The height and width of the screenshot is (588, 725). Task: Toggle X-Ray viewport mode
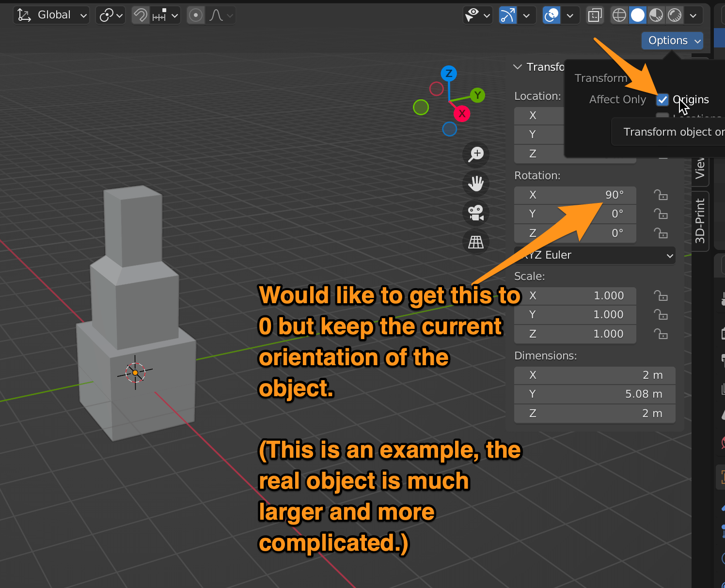pyautogui.click(x=595, y=15)
